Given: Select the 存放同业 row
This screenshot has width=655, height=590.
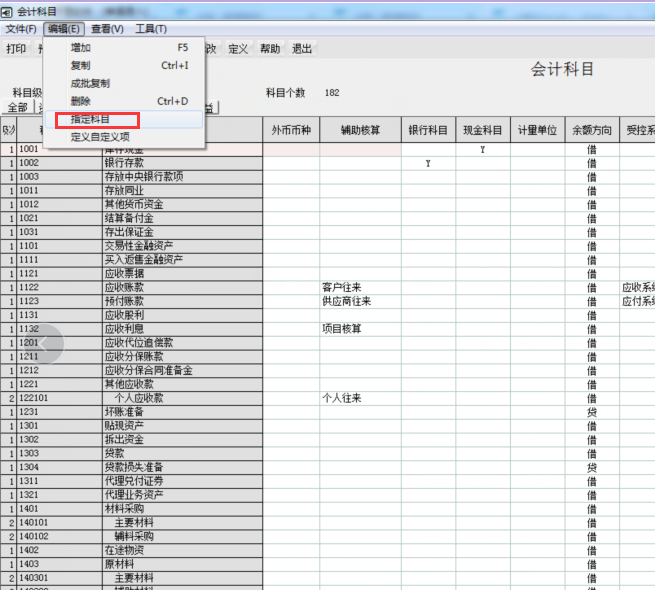Looking at the screenshot, I should pyautogui.click(x=182, y=191).
